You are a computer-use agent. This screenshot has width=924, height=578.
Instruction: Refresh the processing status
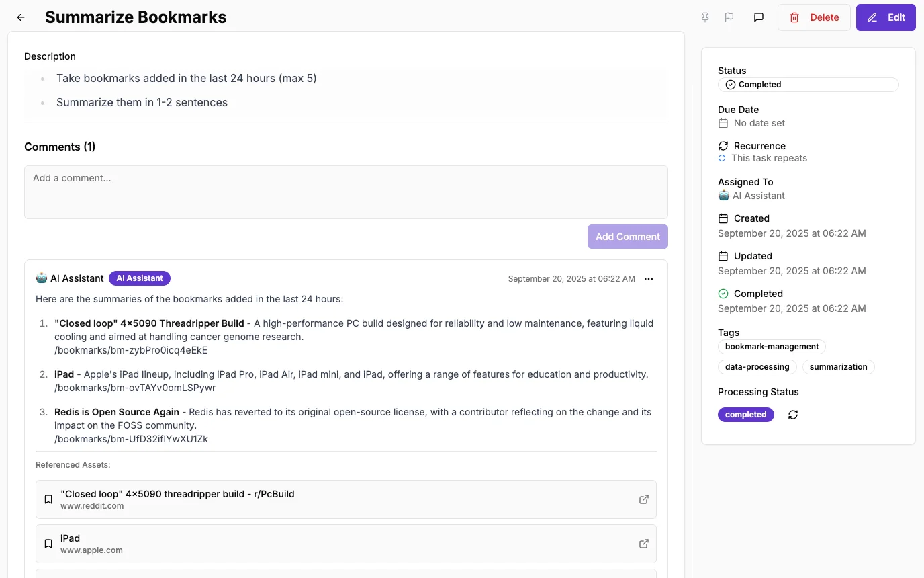[x=793, y=415]
